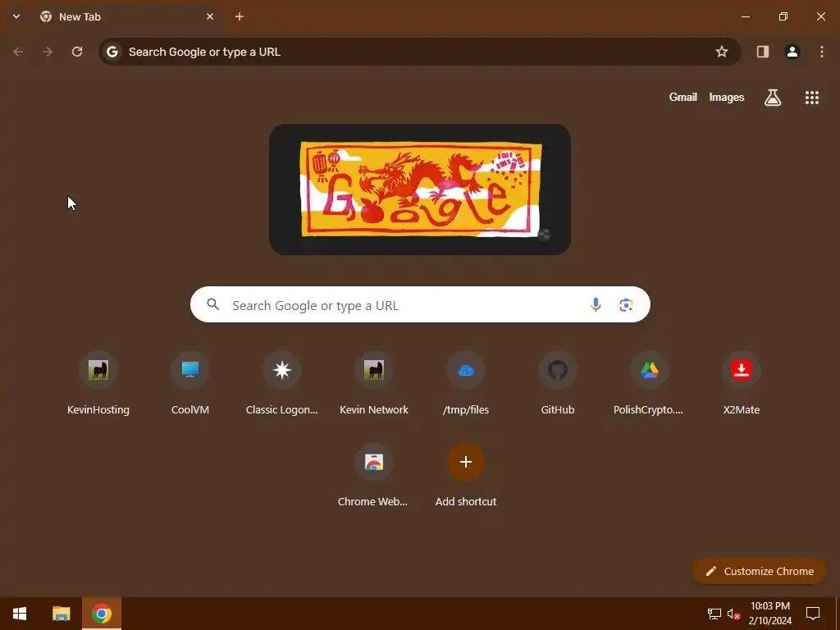
Task: Open the X2Mate shortcut
Action: coord(742,384)
